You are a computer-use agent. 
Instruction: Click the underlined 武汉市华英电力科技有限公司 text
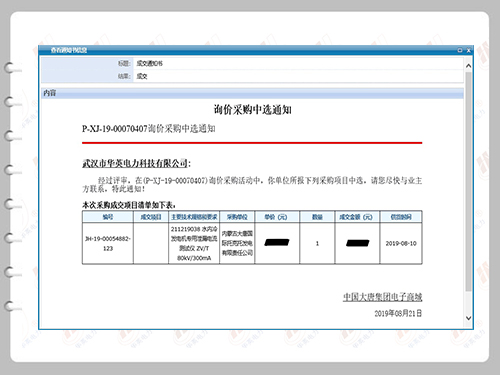(x=135, y=163)
